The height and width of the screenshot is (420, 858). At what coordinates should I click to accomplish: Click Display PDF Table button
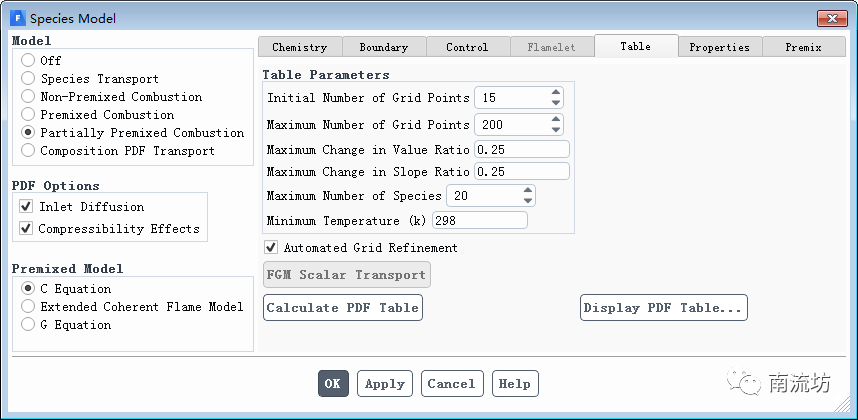(663, 308)
